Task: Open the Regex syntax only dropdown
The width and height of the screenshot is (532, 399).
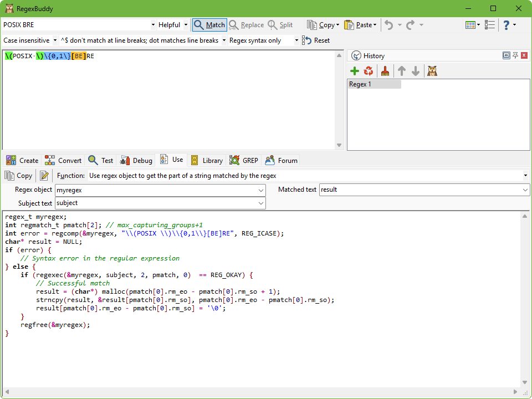Action: click(296, 40)
